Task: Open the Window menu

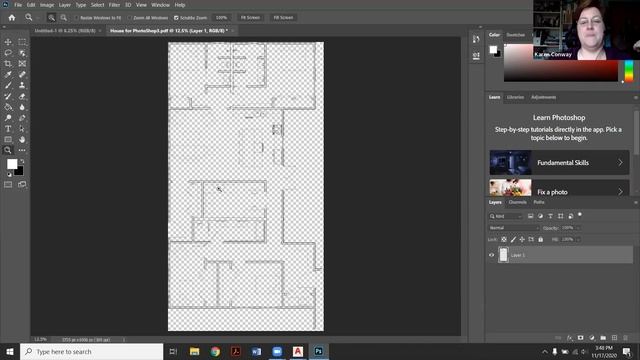Action: point(160,5)
